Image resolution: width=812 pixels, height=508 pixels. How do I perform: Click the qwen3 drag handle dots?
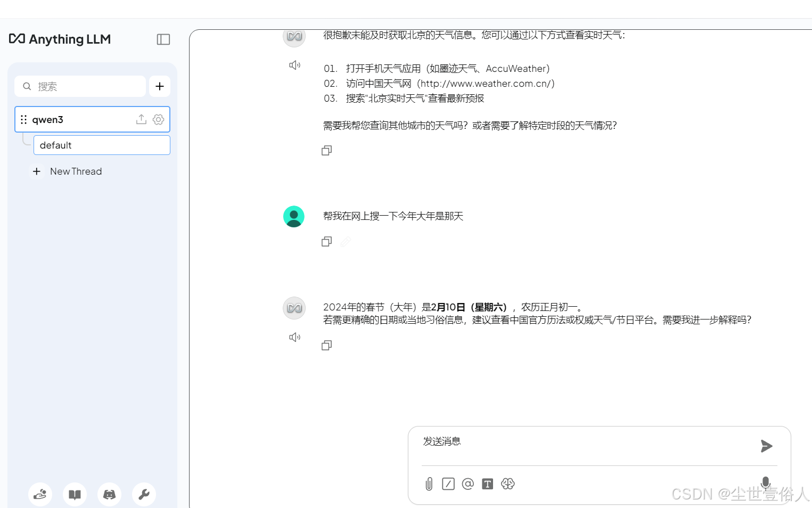point(23,119)
